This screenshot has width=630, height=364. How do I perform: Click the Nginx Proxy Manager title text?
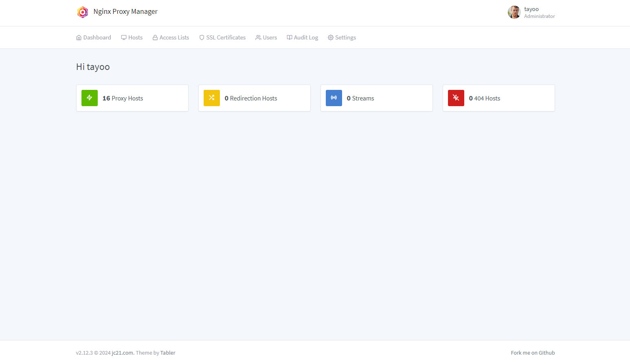tap(125, 12)
